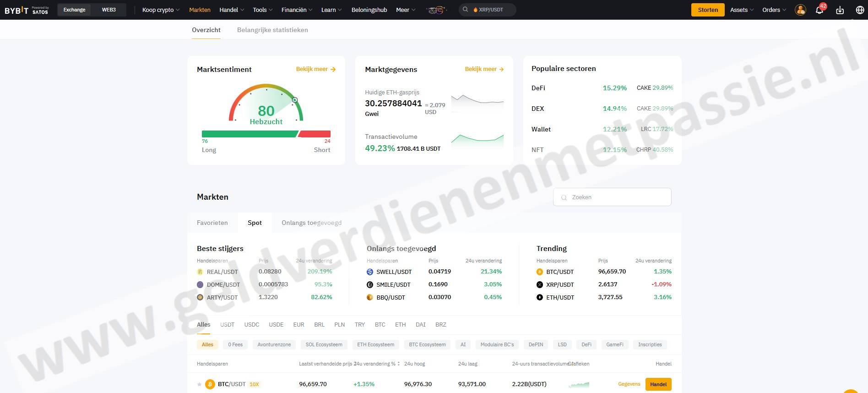Switch to the Favorieten tab
This screenshot has height=393, width=868.
[x=212, y=223]
